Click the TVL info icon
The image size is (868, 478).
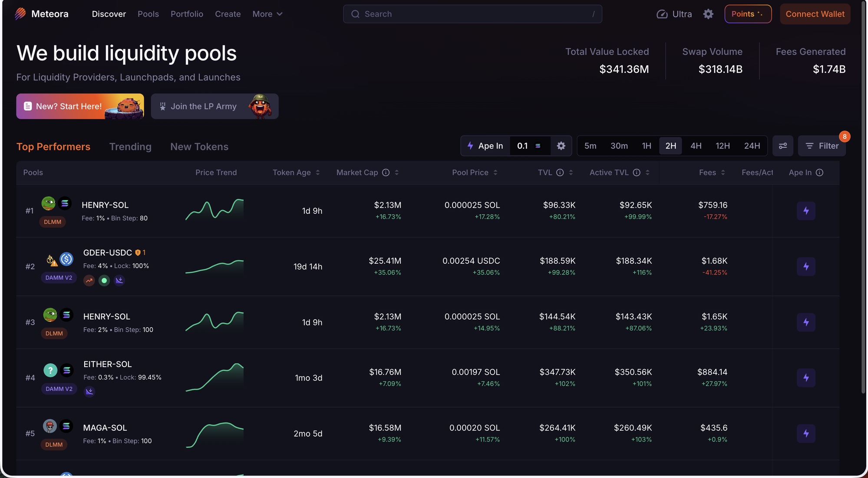coord(560,173)
